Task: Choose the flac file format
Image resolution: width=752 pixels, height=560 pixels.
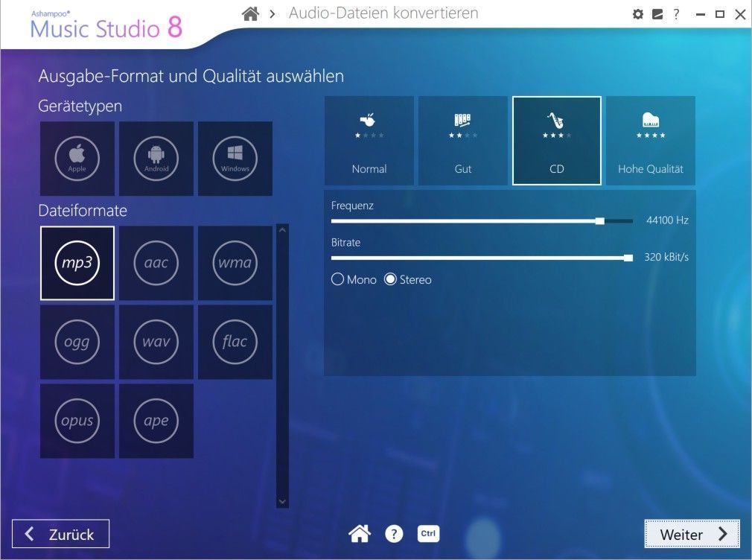Action: 235,342
